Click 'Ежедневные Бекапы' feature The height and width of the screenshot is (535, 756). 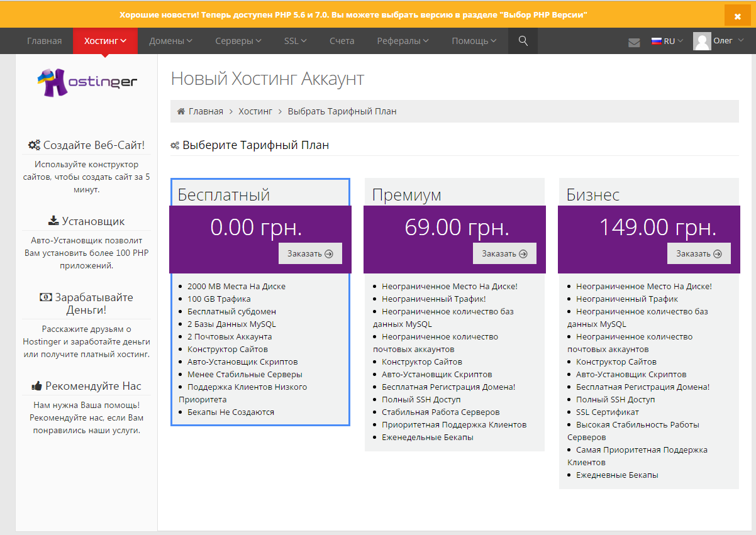(617, 475)
